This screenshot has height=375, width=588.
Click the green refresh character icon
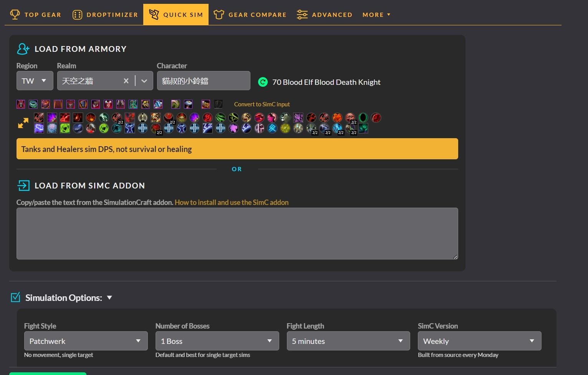263,82
